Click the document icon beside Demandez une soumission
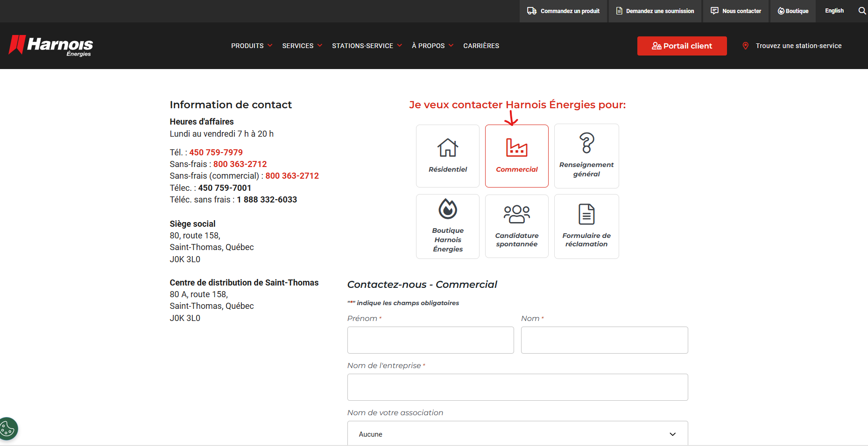The image size is (868, 446). (619, 11)
